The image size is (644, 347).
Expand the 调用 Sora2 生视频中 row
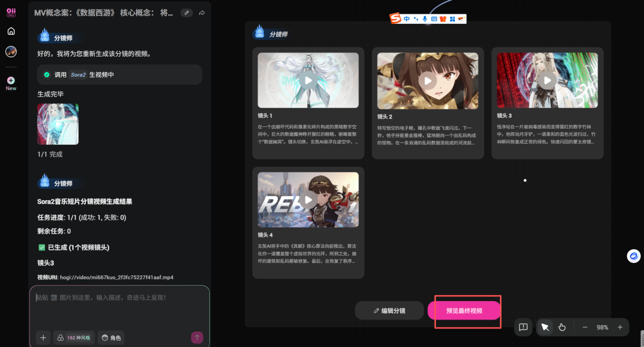[x=119, y=75]
